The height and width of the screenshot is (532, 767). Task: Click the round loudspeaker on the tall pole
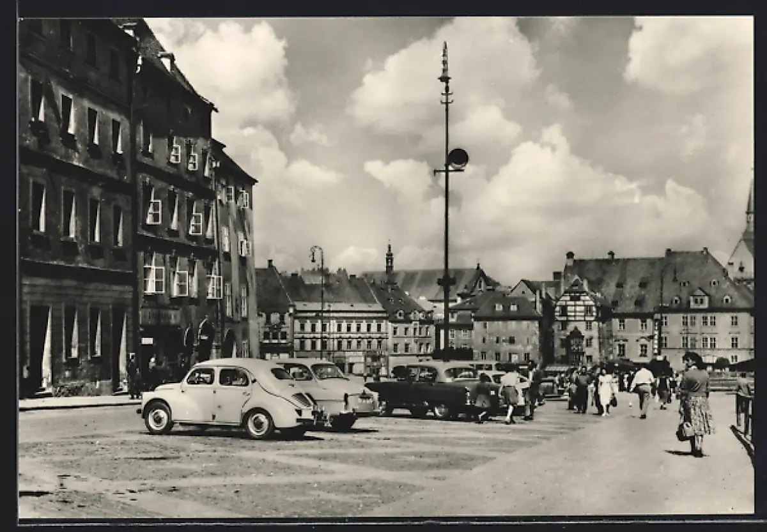[458, 158]
